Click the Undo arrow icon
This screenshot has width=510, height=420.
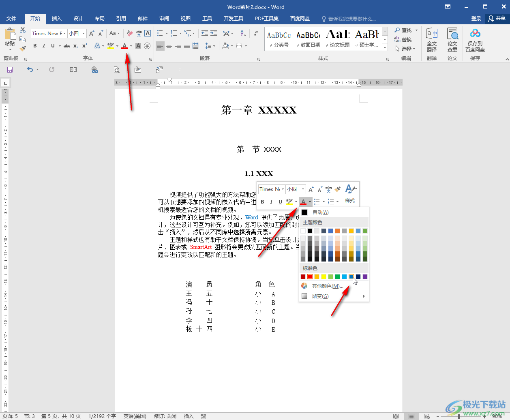[x=30, y=70]
